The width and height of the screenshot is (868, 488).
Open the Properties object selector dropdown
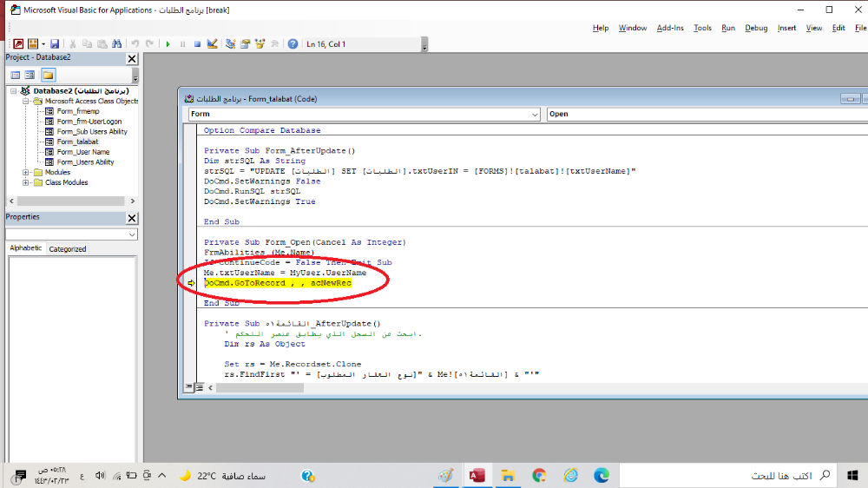(132, 234)
